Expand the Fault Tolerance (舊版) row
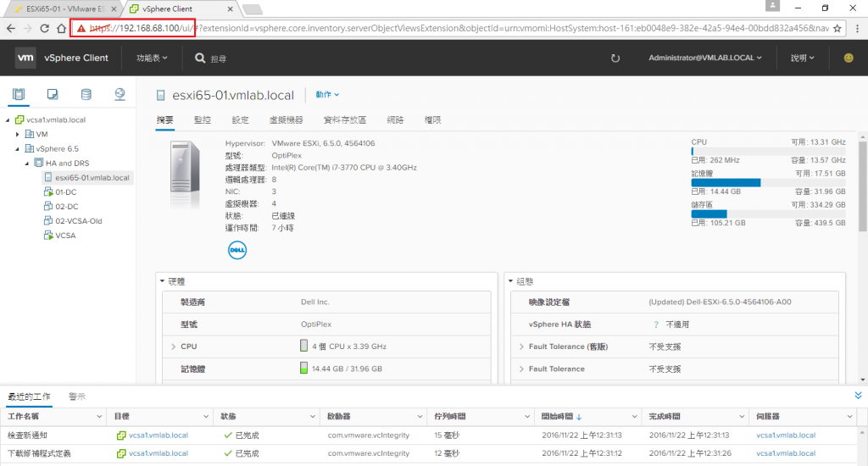The image size is (868, 466). (x=521, y=347)
